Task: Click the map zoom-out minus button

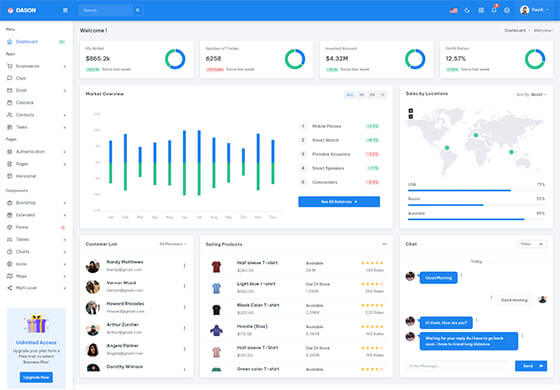Action: click(x=411, y=117)
